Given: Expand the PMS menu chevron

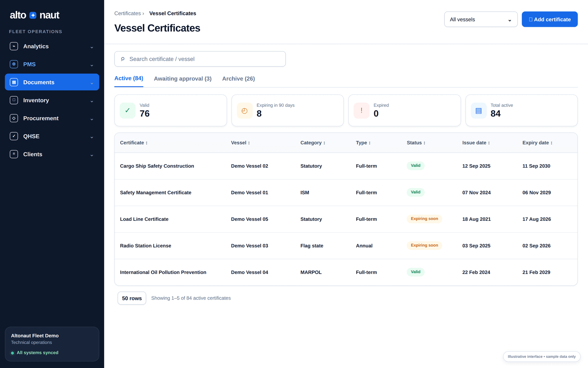Looking at the screenshot, I should click(x=92, y=65).
